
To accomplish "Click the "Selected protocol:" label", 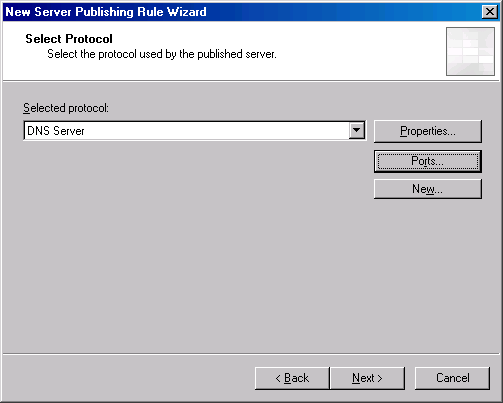I will tap(66, 108).
